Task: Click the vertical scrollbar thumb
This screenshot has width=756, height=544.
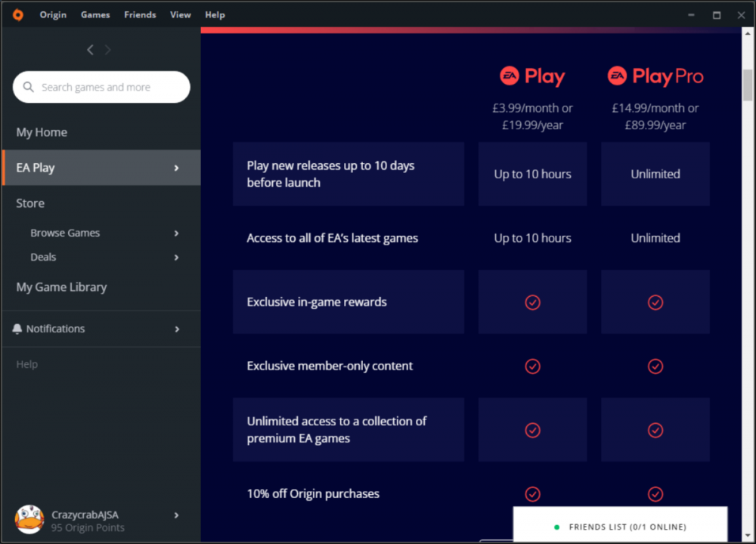Action: click(748, 85)
